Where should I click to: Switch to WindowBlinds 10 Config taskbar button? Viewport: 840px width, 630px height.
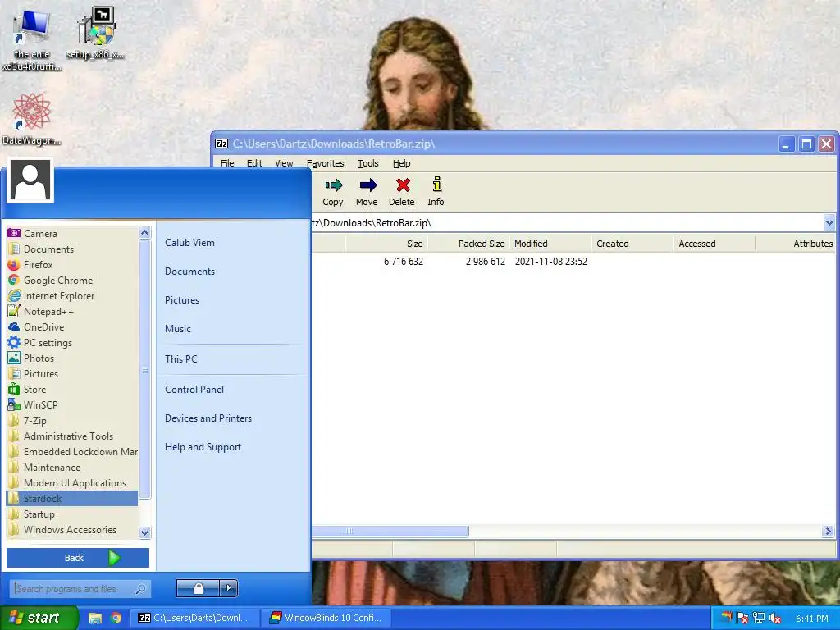(x=327, y=618)
